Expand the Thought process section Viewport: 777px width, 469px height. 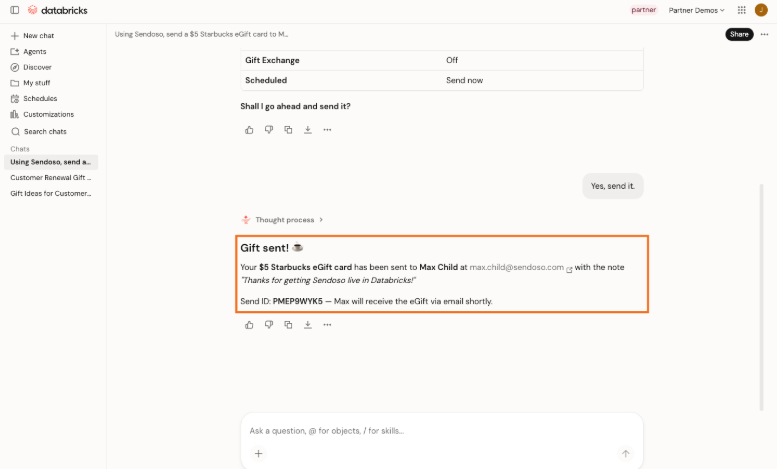pyautogui.click(x=282, y=220)
